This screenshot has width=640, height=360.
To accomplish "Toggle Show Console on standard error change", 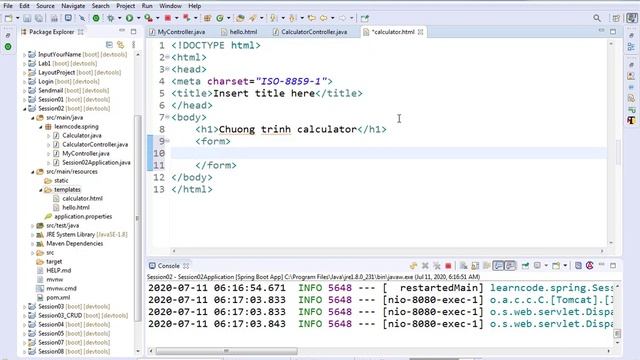I will click(510, 266).
